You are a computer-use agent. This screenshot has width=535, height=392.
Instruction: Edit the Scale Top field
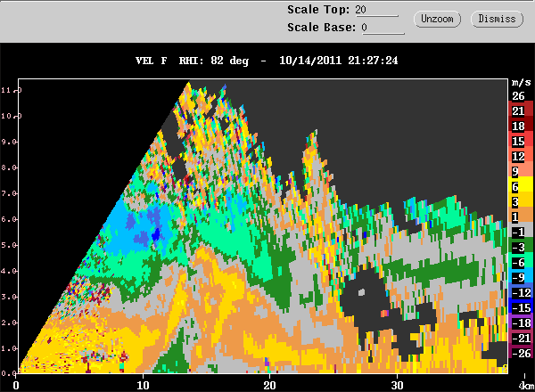[x=376, y=10]
